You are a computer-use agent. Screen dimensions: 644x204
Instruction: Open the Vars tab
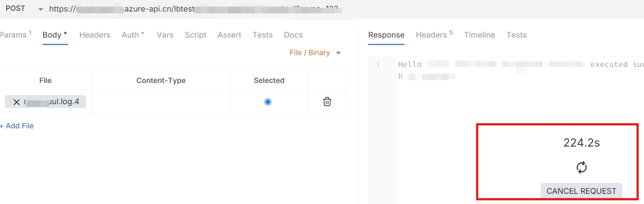pos(165,35)
